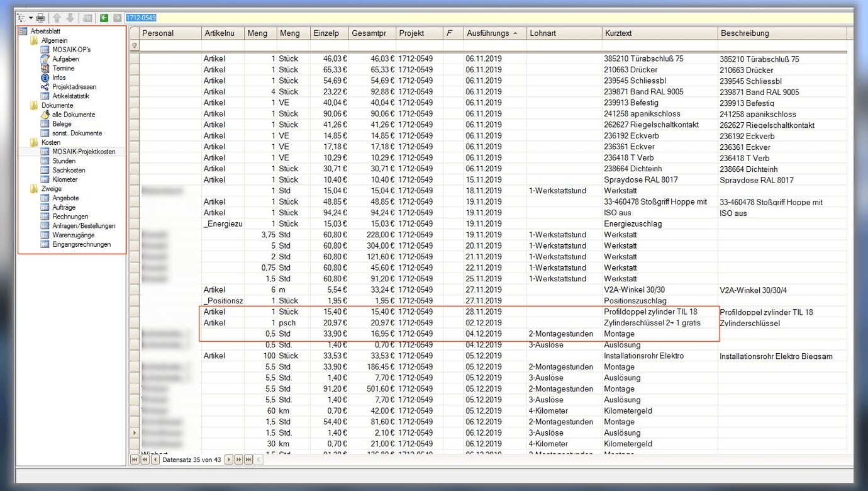Select row with Profildoppel zylinder TIL 18
Screen dimensions: 868x491
coord(650,312)
